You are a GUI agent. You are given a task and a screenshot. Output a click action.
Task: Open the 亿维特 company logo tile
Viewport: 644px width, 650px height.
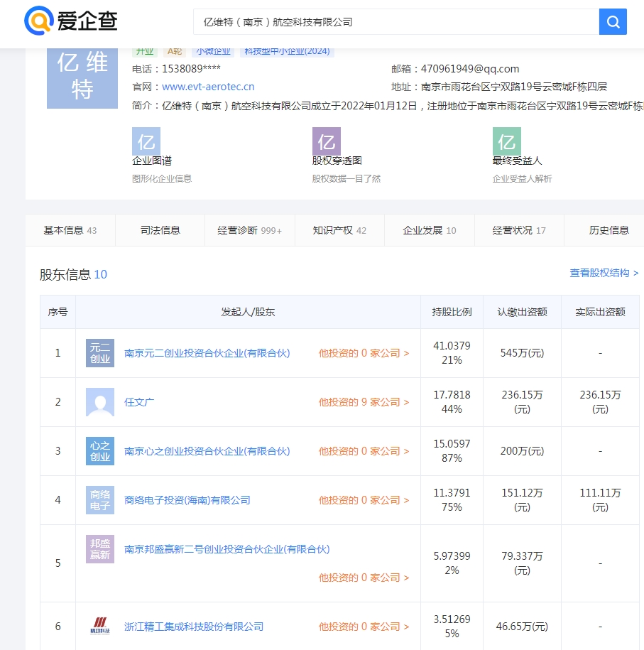click(x=82, y=78)
